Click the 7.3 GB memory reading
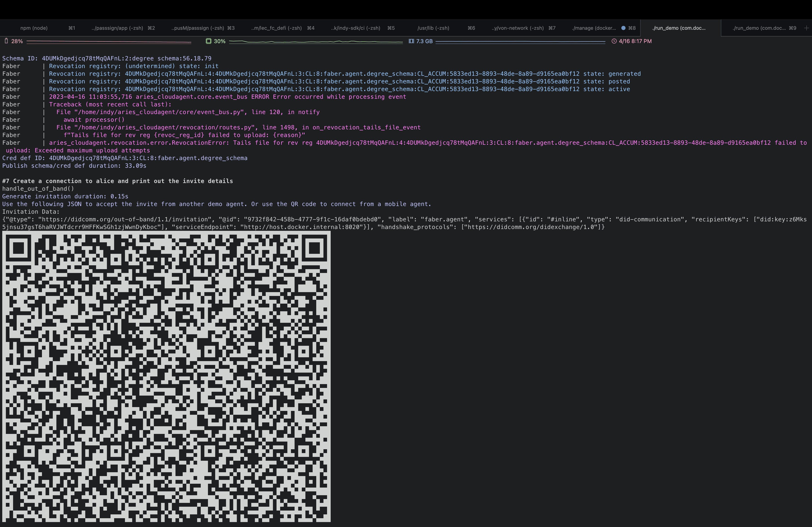This screenshot has height=527, width=812. pyautogui.click(x=424, y=41)
